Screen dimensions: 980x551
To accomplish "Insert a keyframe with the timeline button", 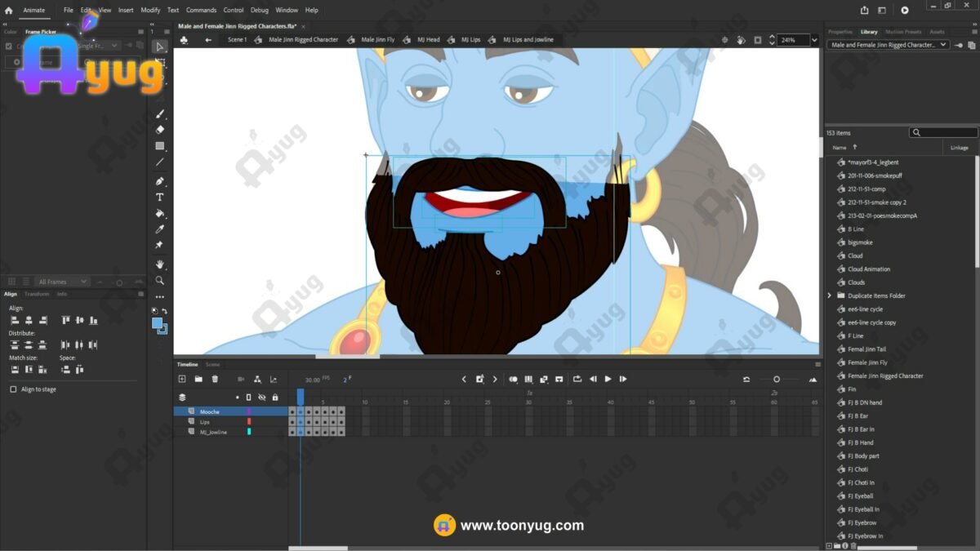I will click(479, 379).
